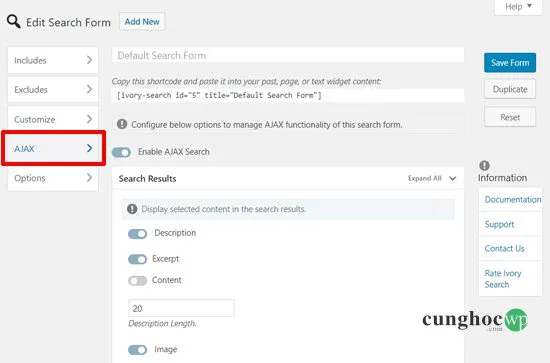Turn off the Excerpt toggle
Image resolution: width=550 pixels, height=363 pixels.
(x=138, y=259)
